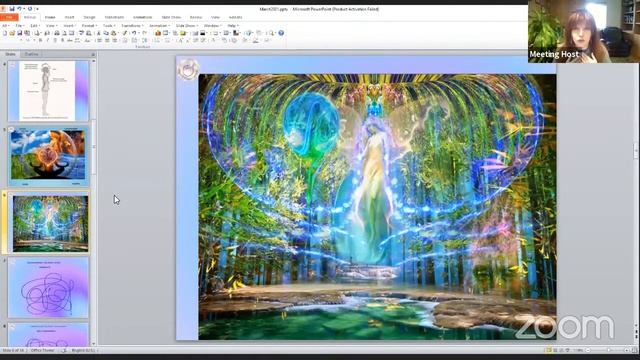Open the classic Tools menu dropdown
Viewport: 640px width, 360px height.
[x=109, y=26]
